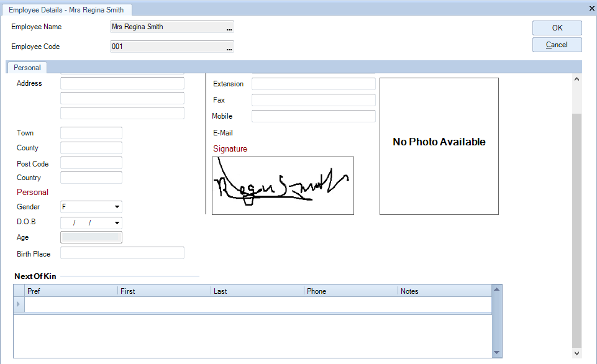Click the Notes column header
The height and width of the screenshot is (364, 597).
coord(445,291)
